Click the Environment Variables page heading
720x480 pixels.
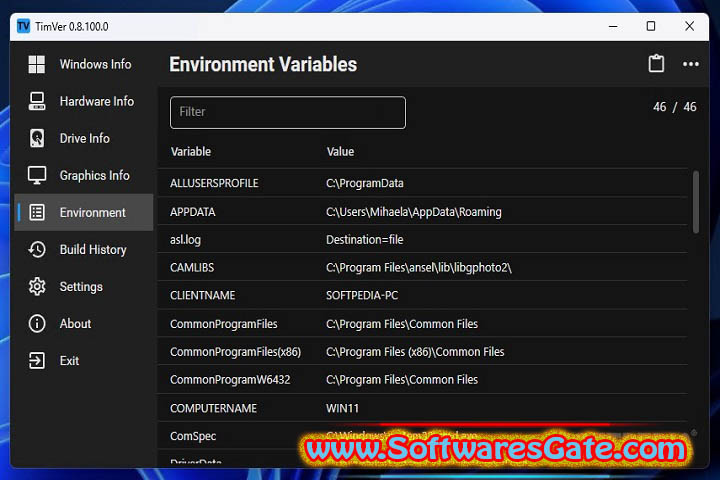tap(263, 64)
